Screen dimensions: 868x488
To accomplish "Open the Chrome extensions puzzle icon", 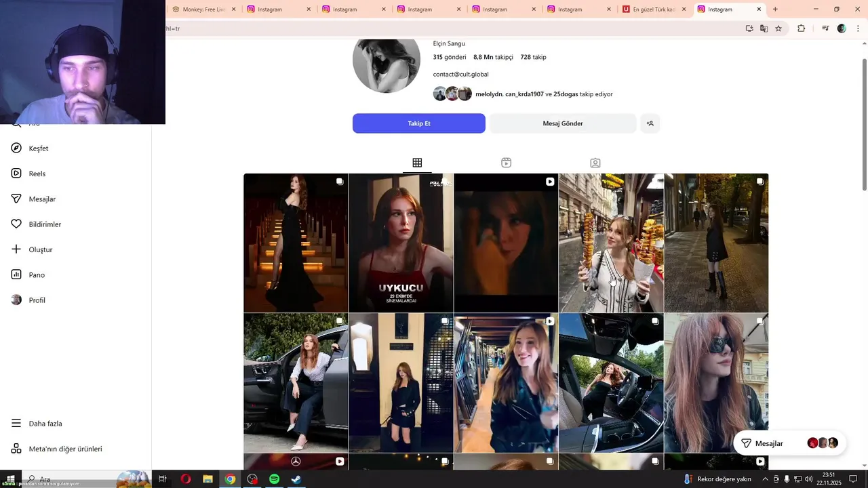I will (801, 28).
